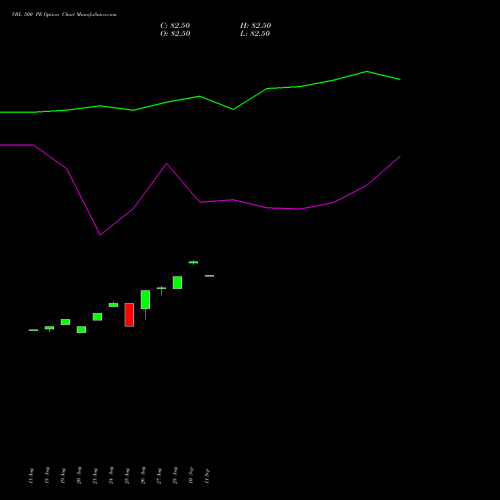
Task: Click the red candlestick
Action: tap(129, 315)
